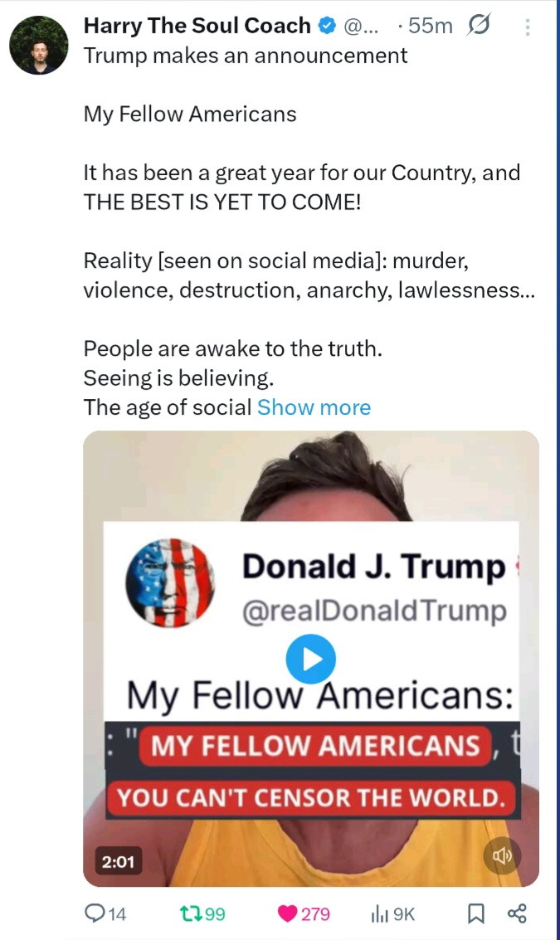Bookmark this post
Image resolution: width=560 pixels, height=940 pixels.
pos(475,913)
